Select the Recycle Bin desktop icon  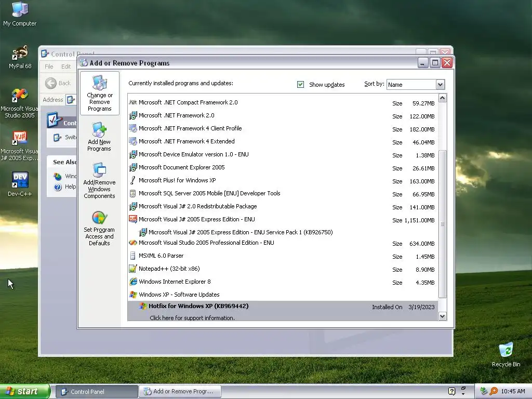(x=506, y=354)
